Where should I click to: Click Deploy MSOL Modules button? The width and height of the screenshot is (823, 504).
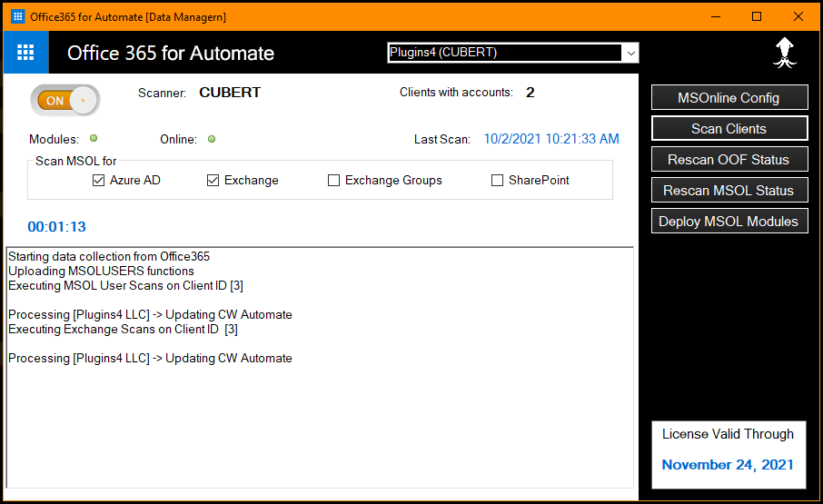(729, 222)
